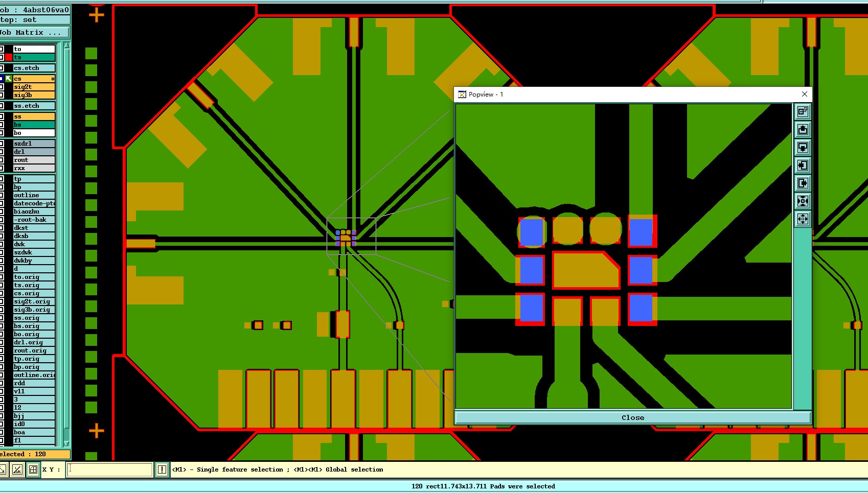Toggle display checkbox for layer to
The width and height of the screenshot is (868, 493).
[x=2, y=49]
